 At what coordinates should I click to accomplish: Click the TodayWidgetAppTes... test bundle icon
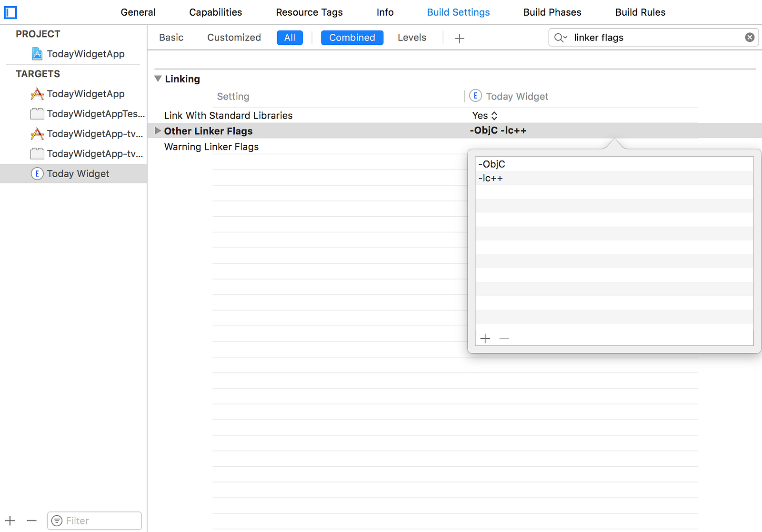[37, 114]
